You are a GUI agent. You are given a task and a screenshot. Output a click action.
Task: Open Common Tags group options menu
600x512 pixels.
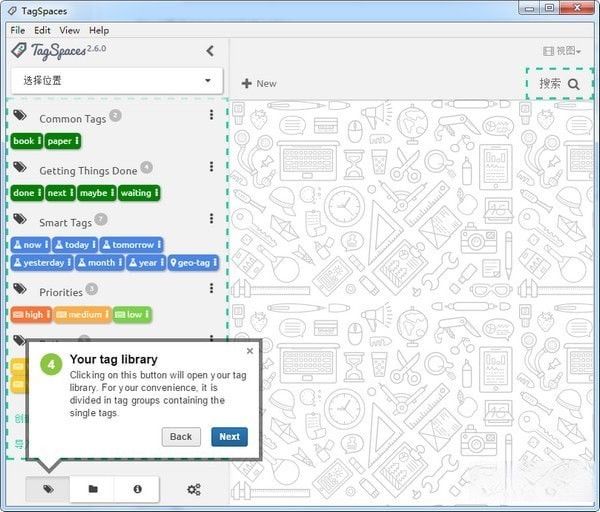click(211, 116)
